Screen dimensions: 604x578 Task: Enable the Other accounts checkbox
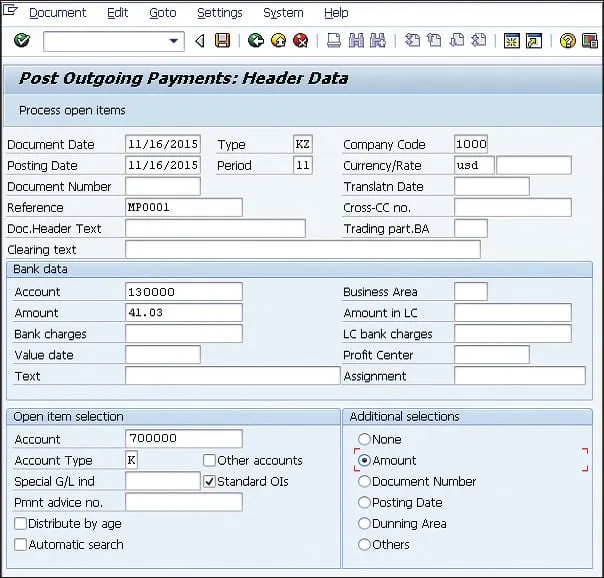click(x=209, y=461)
